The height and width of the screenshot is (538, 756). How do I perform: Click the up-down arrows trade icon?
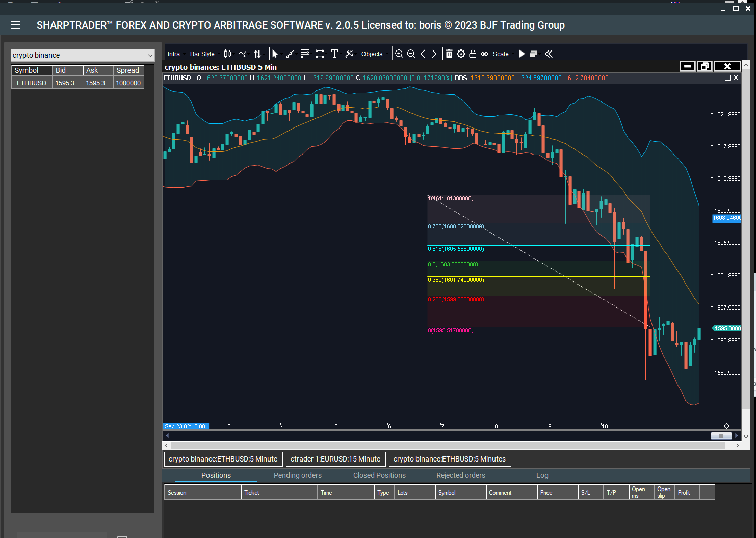point(257,54)
